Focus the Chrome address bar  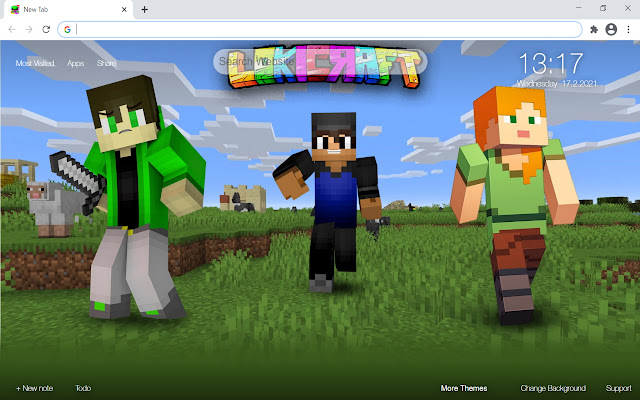[x=320, y=29]
